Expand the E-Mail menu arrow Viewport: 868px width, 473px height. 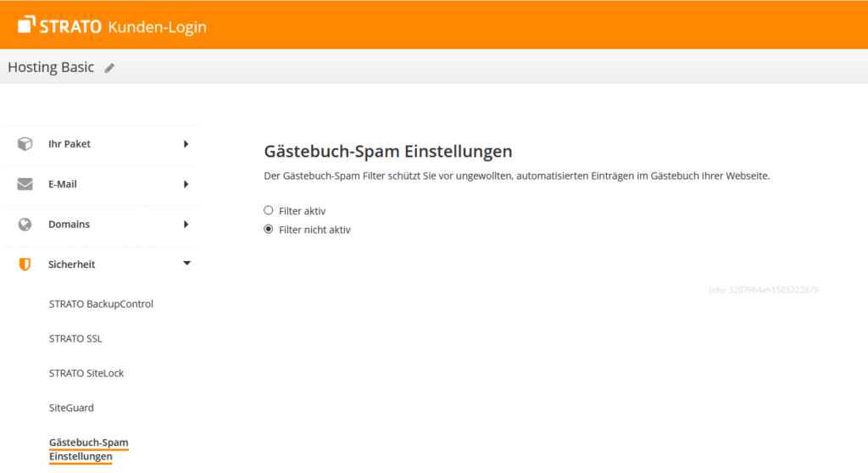(x=186, y=184)
